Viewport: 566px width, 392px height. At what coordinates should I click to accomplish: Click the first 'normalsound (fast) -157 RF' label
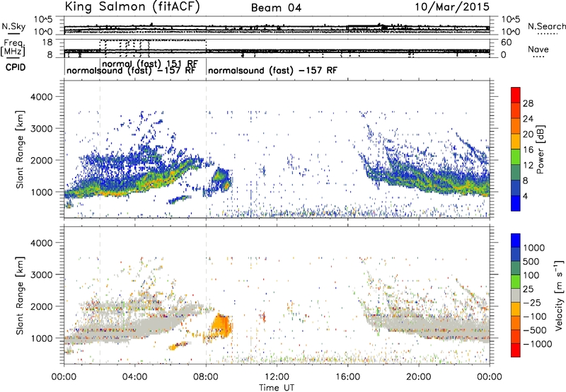click(x=131, y=70)
